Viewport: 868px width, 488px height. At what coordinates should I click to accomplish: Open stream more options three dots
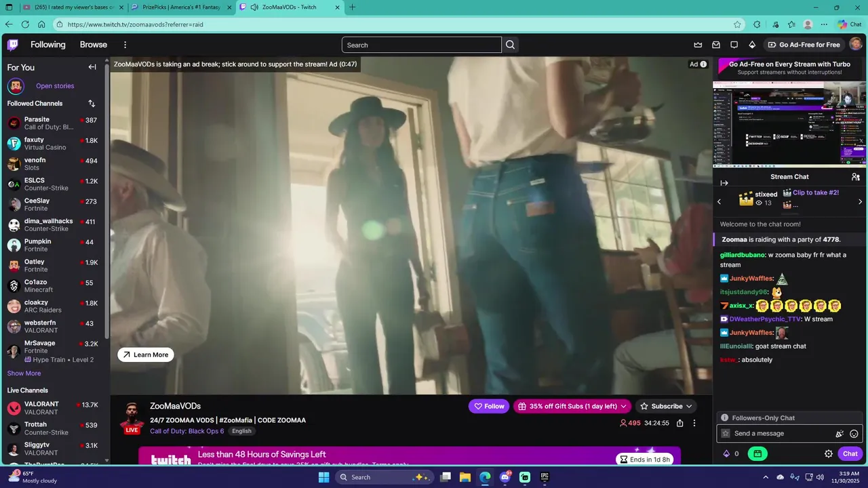[694, 423]
